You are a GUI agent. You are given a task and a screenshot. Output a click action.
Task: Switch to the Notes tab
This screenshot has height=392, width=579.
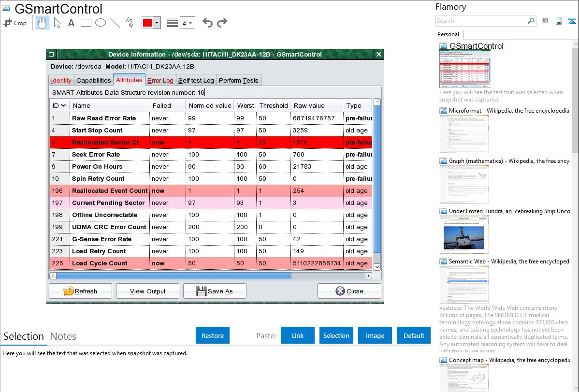coord(63,336)
